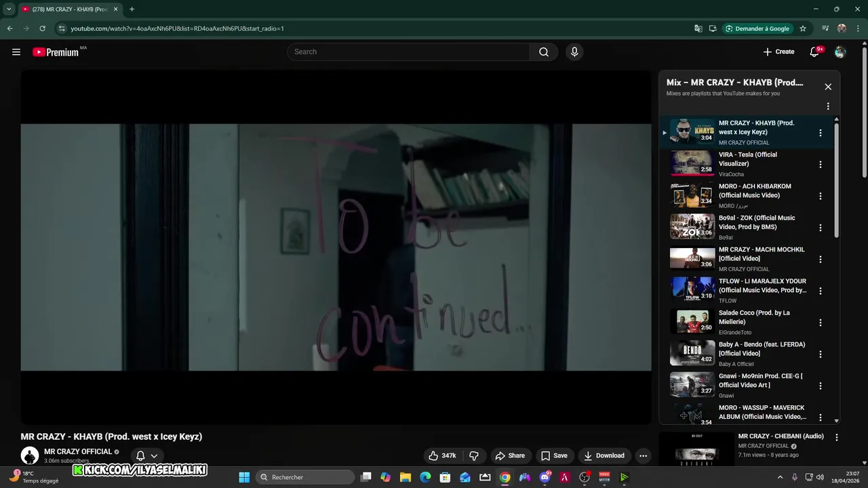Open Chrome profile avatar
The height and width of the screenshot is (488, 868).
(842, 28)
